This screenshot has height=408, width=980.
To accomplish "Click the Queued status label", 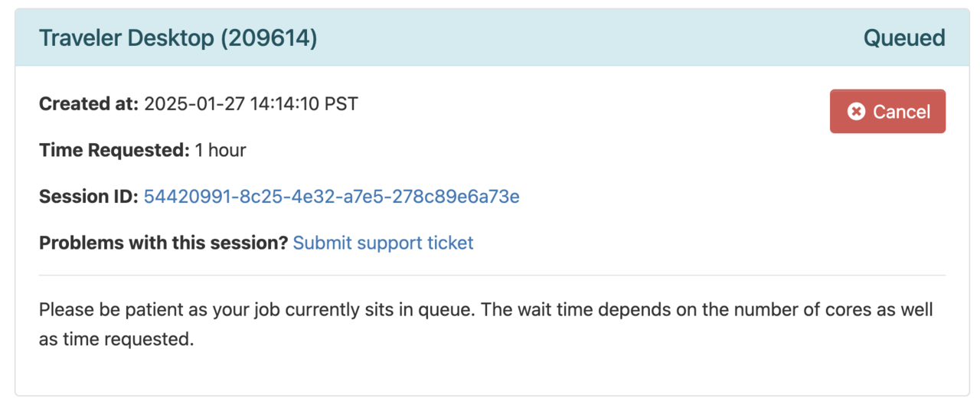I will point(904,38).
